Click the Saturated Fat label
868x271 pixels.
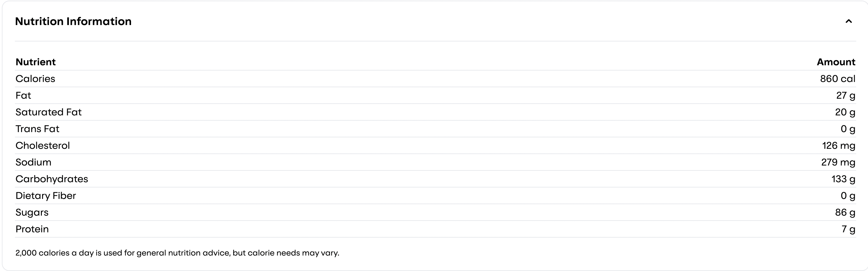tap(49, 112)
